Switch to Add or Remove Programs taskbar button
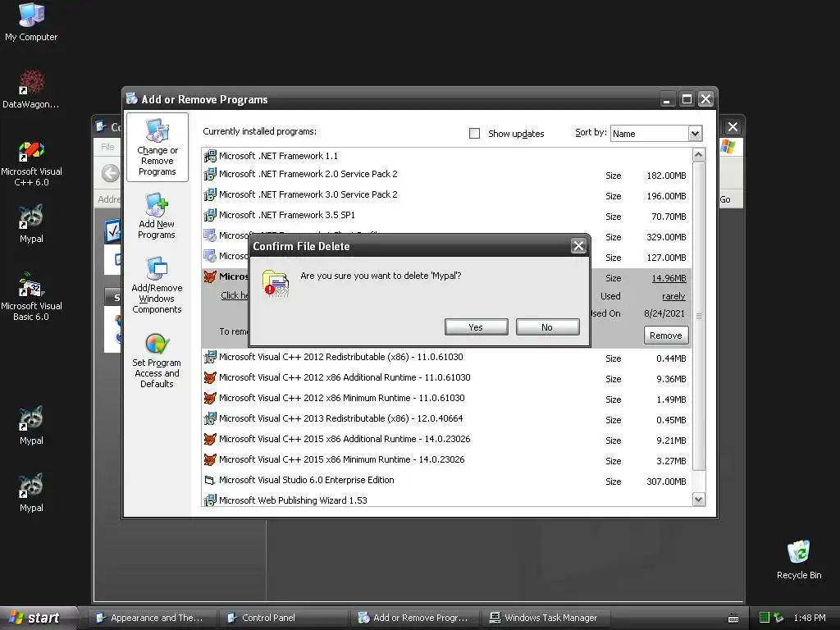Viewport: 840px width, 630px height. coord(415,618)
